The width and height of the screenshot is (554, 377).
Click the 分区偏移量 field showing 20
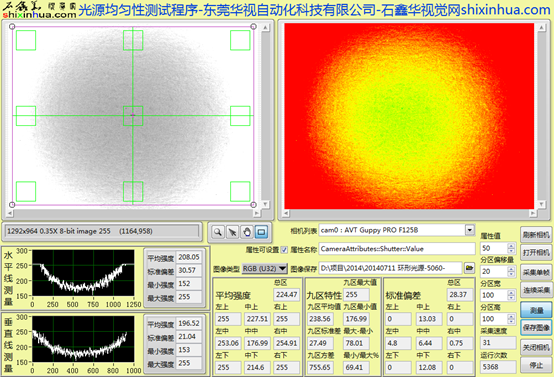point(494,272)
